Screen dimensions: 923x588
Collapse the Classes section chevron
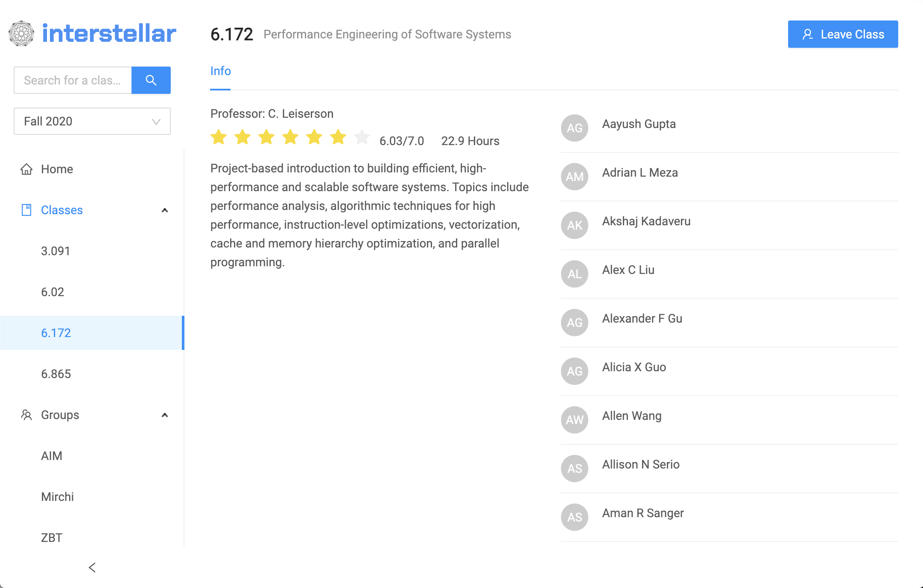[x=165, y=210]
